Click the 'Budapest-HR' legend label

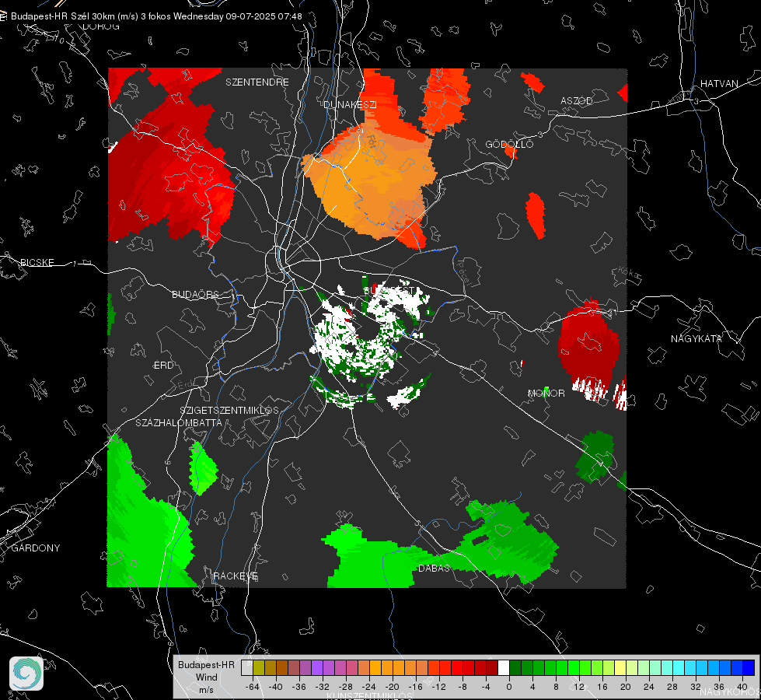click(x=206, y=664)
